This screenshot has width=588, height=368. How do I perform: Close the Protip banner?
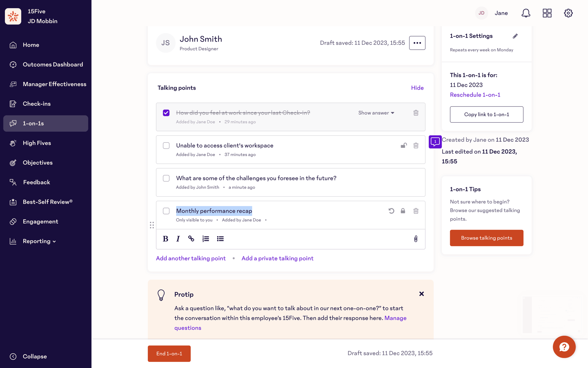[421, 294]
